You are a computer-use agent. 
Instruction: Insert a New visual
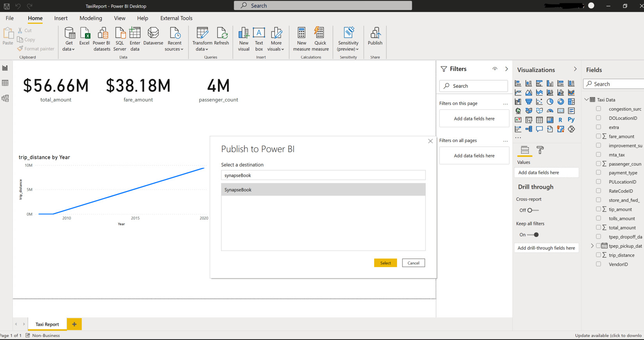point(244,39)
